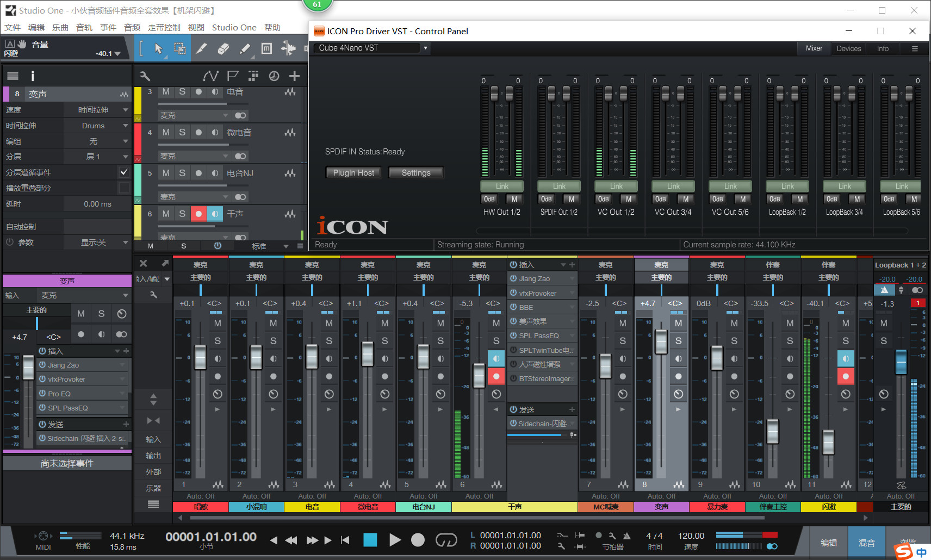Select the Range tool

pyautogui.click(x=179, y=49)
